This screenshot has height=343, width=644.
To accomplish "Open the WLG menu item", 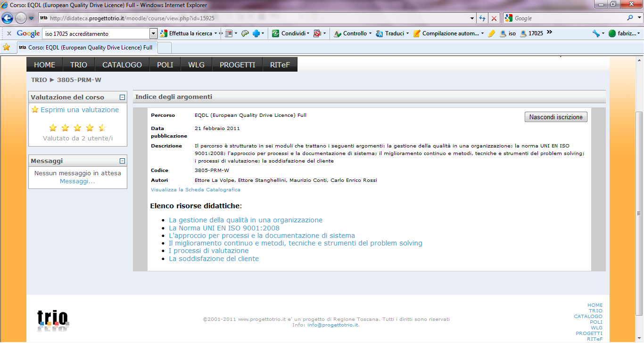I will (x=197, y=65).
